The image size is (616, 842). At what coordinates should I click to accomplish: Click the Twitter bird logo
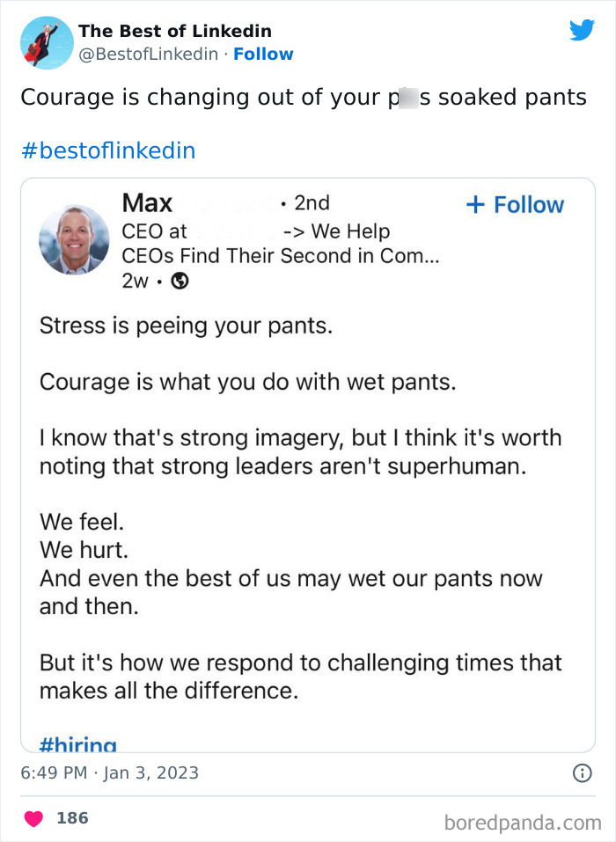pos(582,29)
